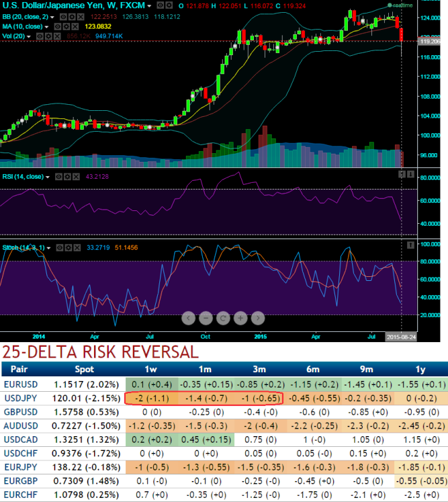Click the USDJPY 1w cell reading -2 (-1.1)
This screenshot has width=448, height=502.
[152, 399]
